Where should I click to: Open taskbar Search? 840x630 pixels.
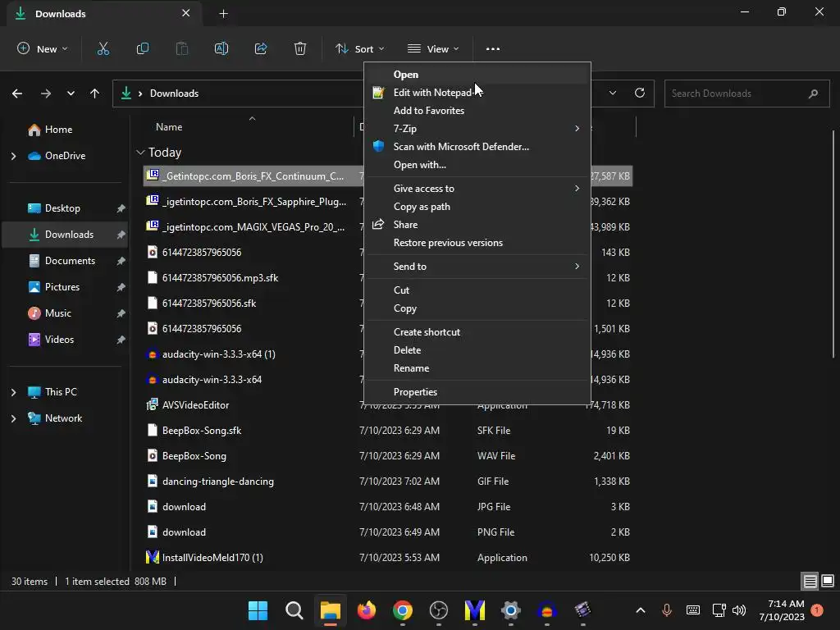(294, 610)
